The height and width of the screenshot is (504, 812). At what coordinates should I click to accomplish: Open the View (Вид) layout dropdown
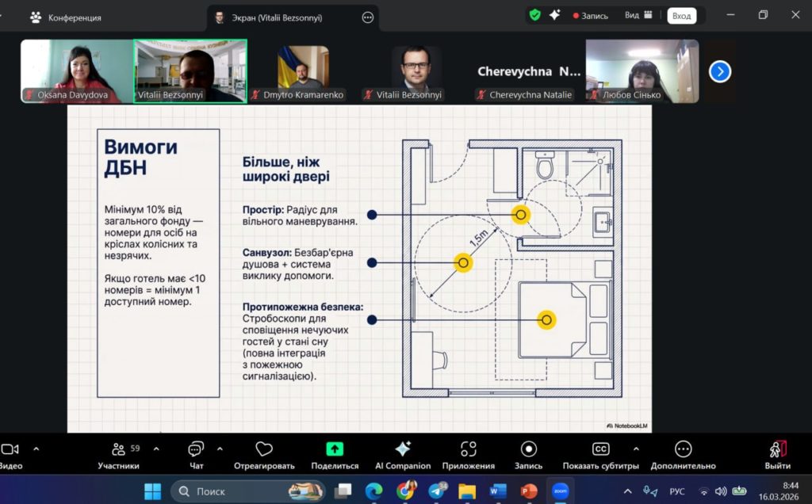pyautogui.click(x=638, y=15)
